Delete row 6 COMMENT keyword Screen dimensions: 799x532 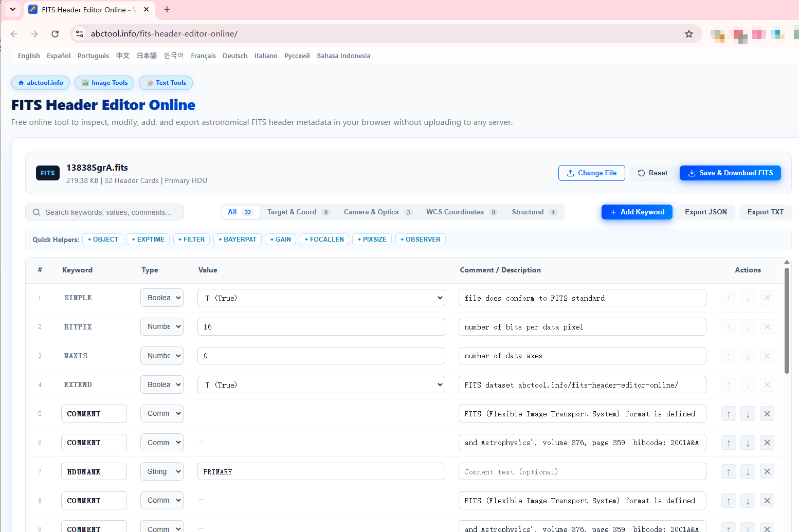pyautogui.click(x=767, y=443)
